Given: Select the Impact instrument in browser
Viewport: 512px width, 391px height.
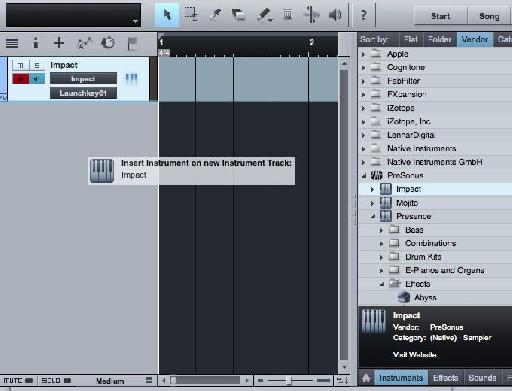Looking at the screenshot, I should coord(435,189).
